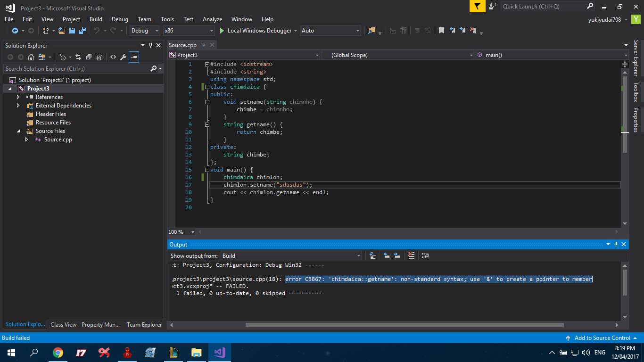
Task: Click Collapse All icon in Solution Explorer
Action: 89,57
